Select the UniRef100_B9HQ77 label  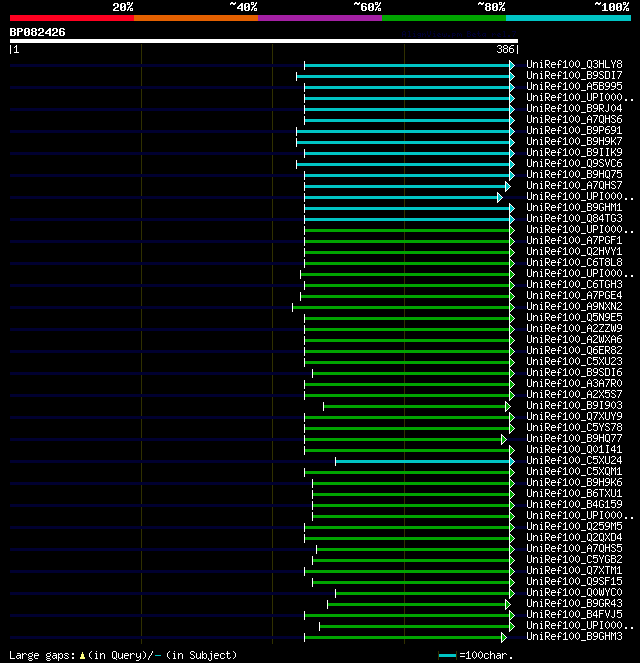[x=574, y=438]
